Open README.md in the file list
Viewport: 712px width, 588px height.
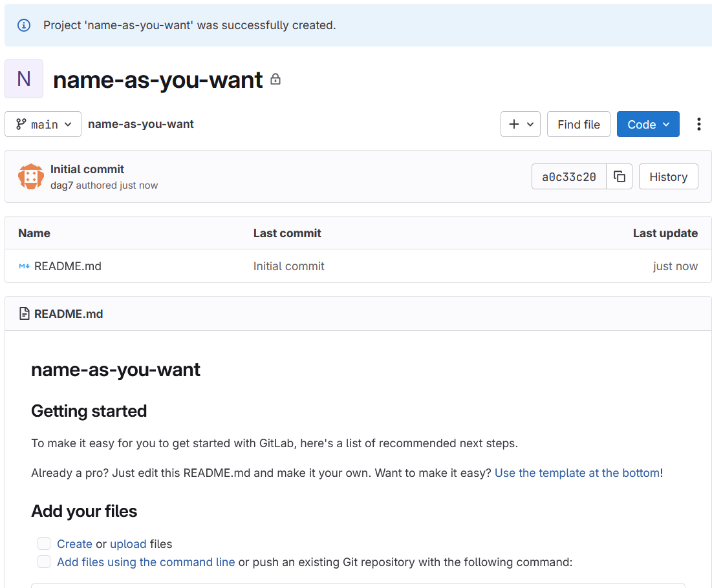[68, 266]
